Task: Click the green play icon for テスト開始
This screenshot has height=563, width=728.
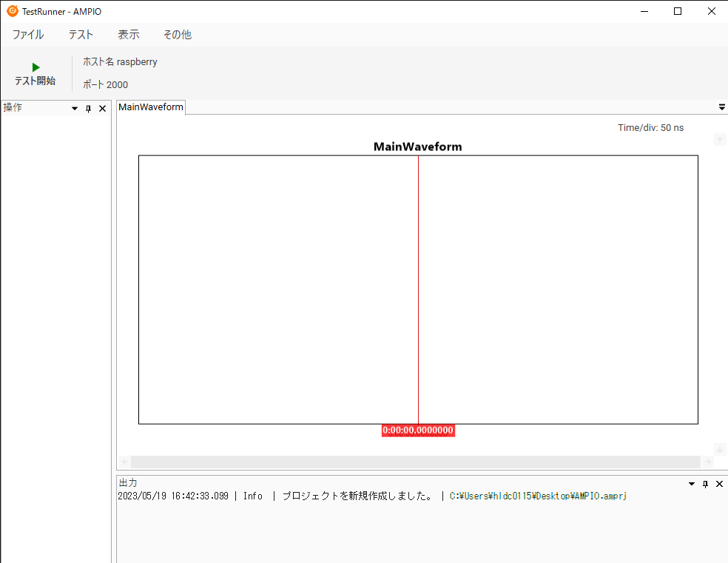Action: click(36, 67)
